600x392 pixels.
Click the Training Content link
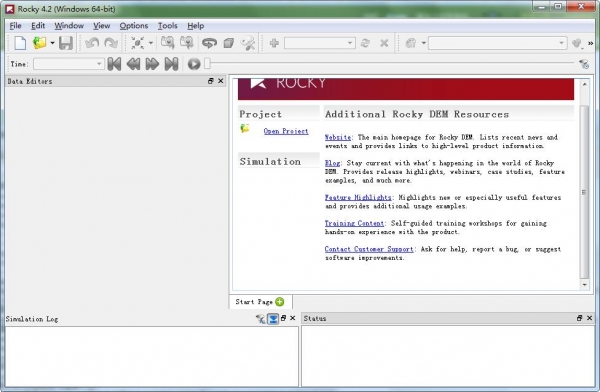(x=354, y=223)
